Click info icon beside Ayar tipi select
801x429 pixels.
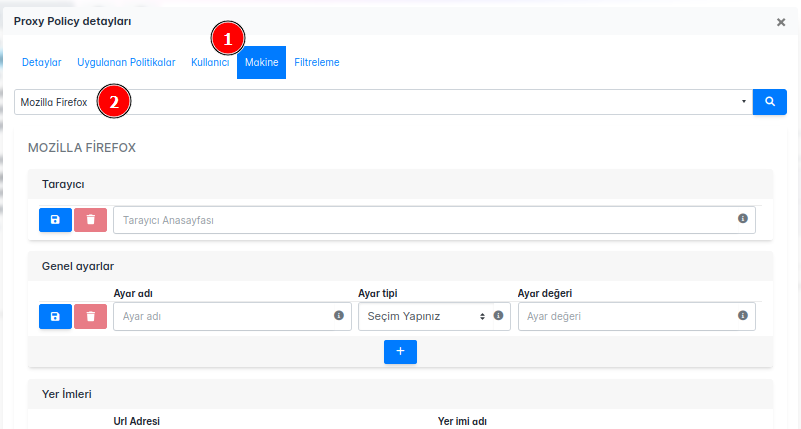499,316
